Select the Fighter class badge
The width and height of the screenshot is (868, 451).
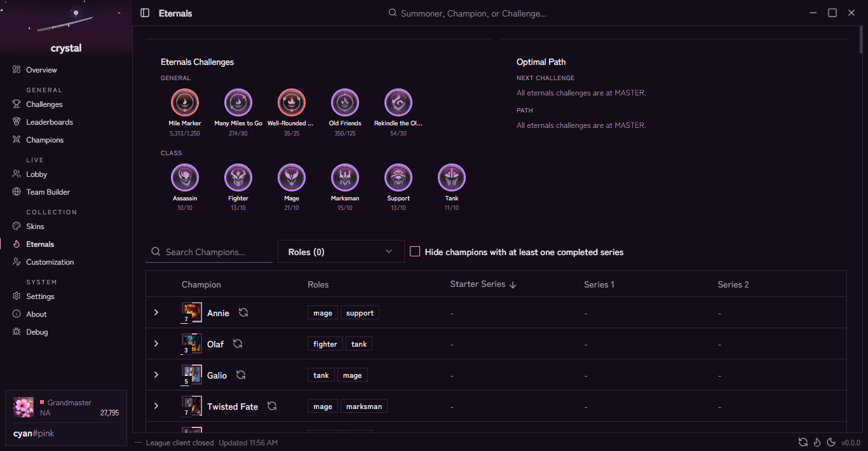pyautogui.click(x=238, y=177)
